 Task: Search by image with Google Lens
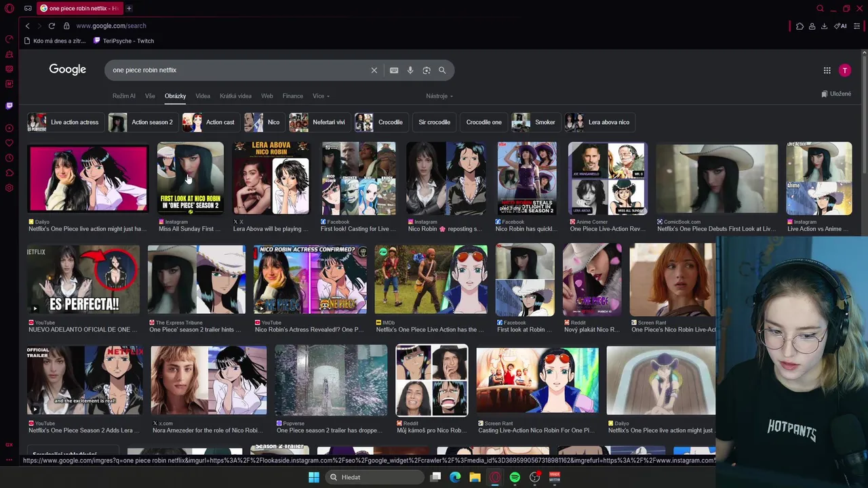point(427,70)
